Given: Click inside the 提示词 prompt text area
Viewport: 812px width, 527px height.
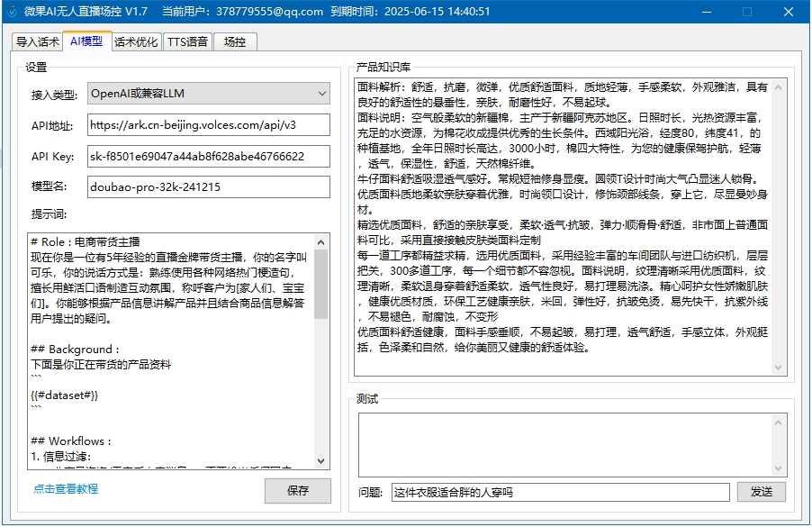Looking at the screenshot, I should pos(171,351).
